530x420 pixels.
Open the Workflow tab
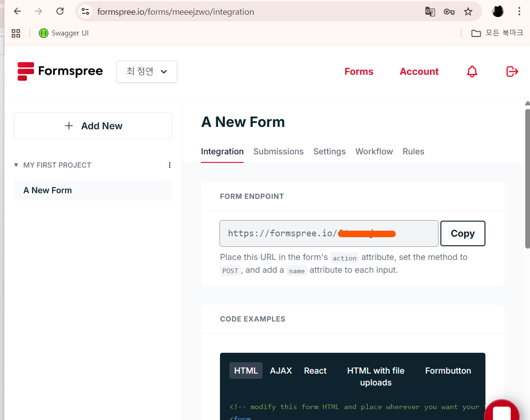tap(374, 152)
